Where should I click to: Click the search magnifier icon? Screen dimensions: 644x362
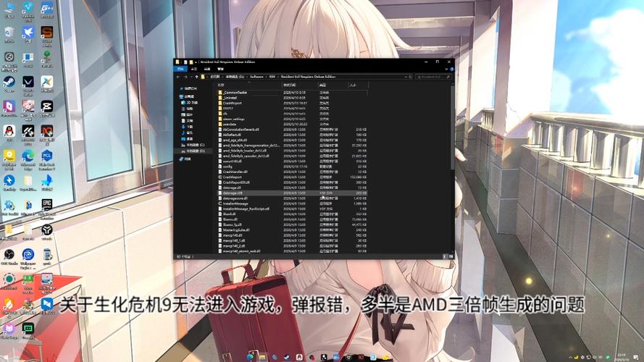point(448,77)
